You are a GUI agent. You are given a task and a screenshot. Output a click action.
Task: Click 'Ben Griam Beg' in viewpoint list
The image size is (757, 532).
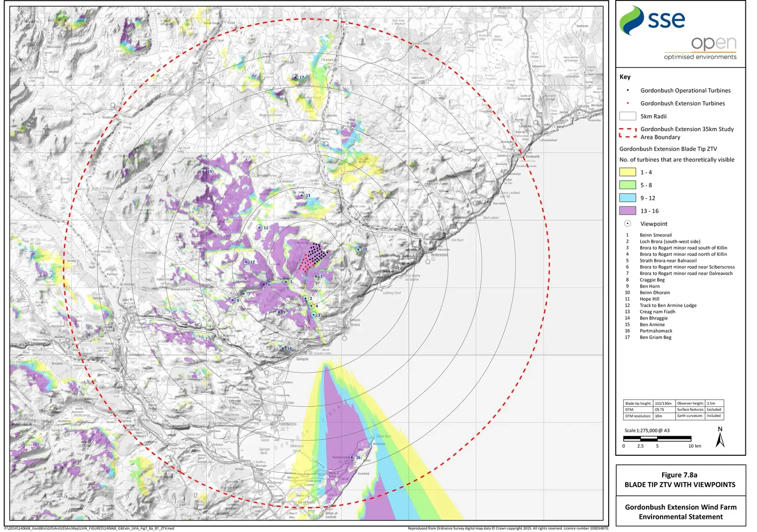(x=655, y=338)
